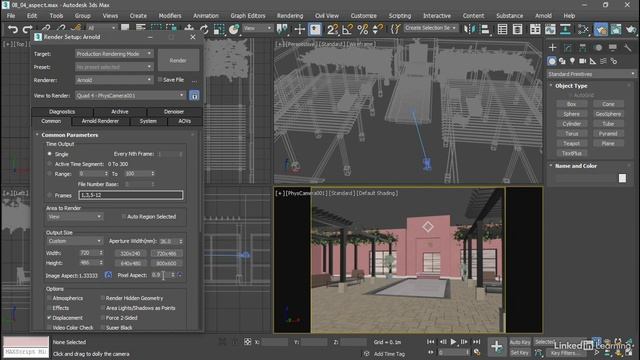Select the Shapes category icon
The image size is (640, 360).
562,61
